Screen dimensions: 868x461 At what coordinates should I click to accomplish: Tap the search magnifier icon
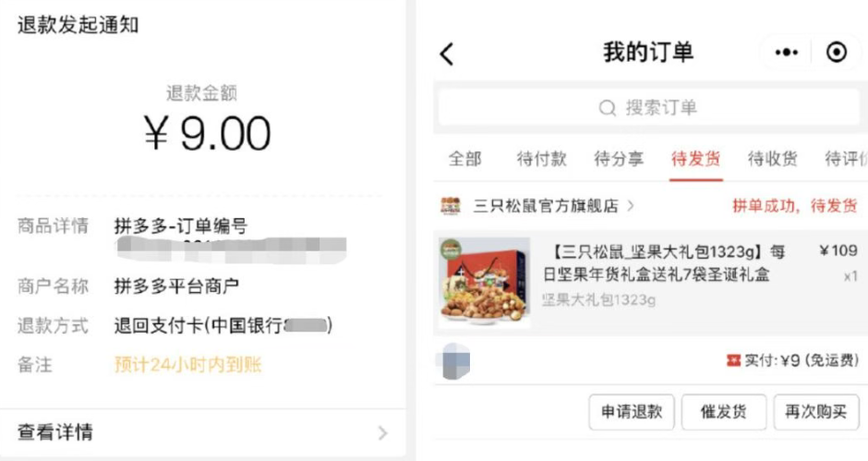[607, 108]
